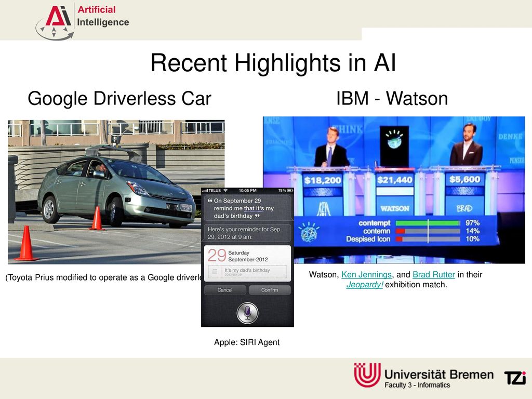Tap the 10:05 PM clock in the status bar
The height and width of the screenshot is (399, 532).
248,191
